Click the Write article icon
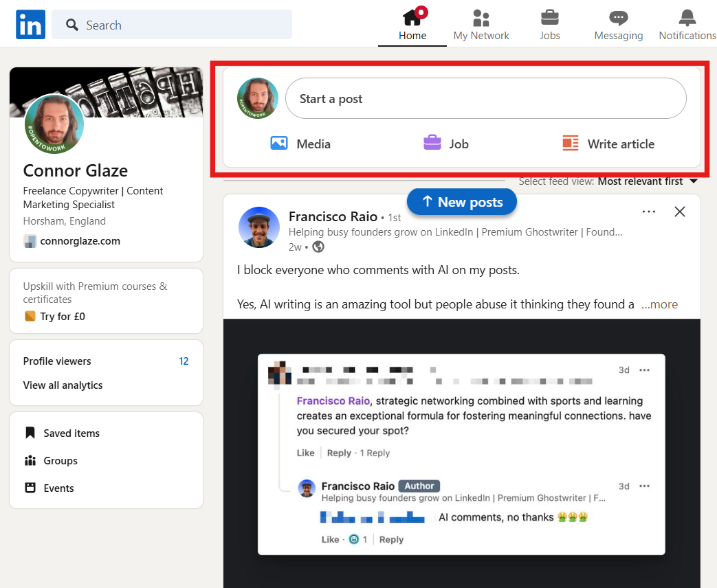The width and height of the screenshot is (717, 588). [x=570, y=143]
